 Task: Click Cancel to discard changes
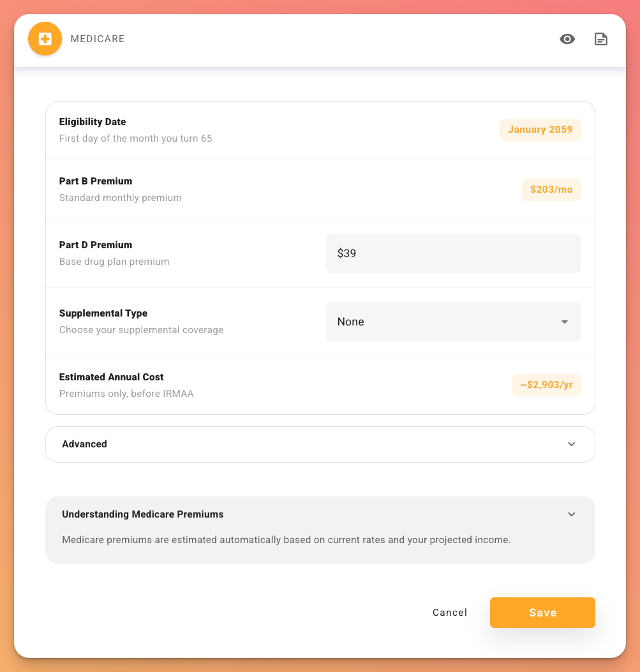(449, 612)
